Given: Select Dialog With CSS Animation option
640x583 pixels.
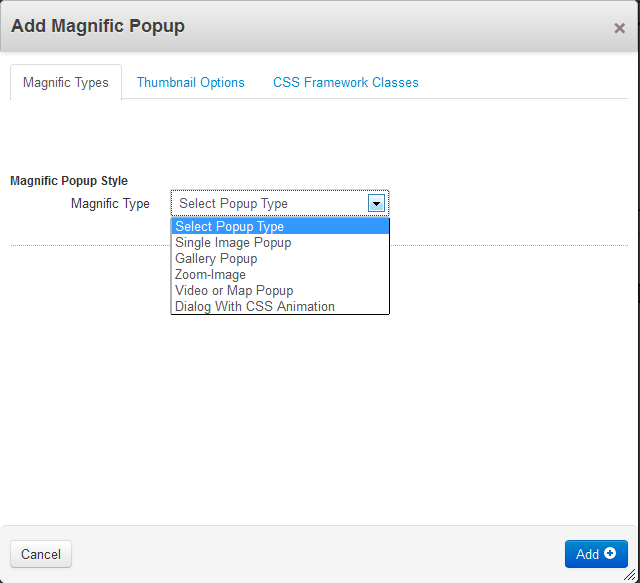Looking at the screenshot, I should (x=280, y=306).
